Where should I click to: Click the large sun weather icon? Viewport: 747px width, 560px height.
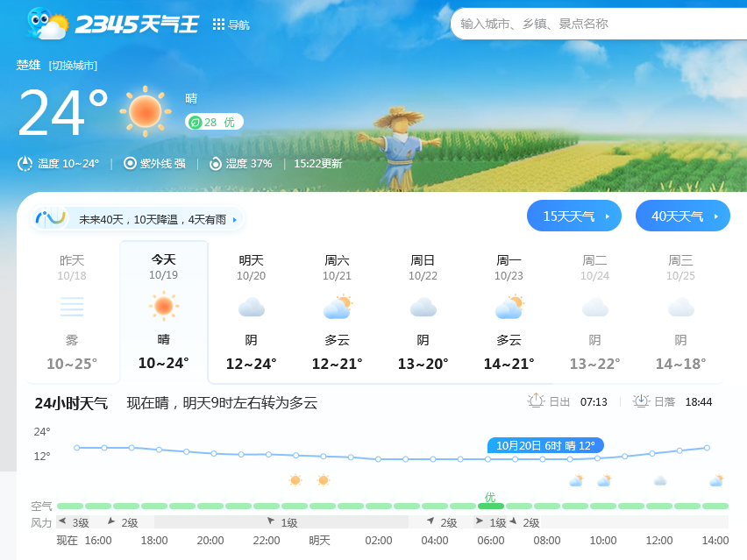[145, 111]
